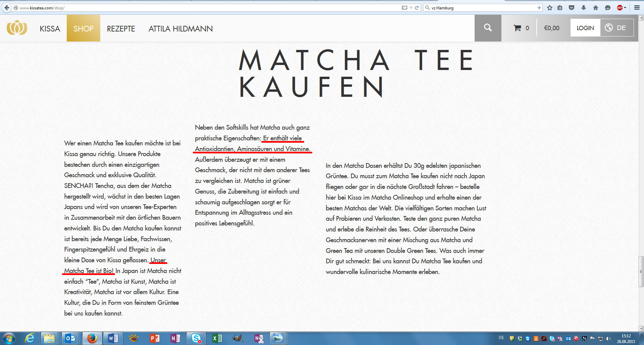The width and height of the screenshot is (644, 345).
Task: Open Windows Explorer folder in taskbar
Action: coord(49,339)
